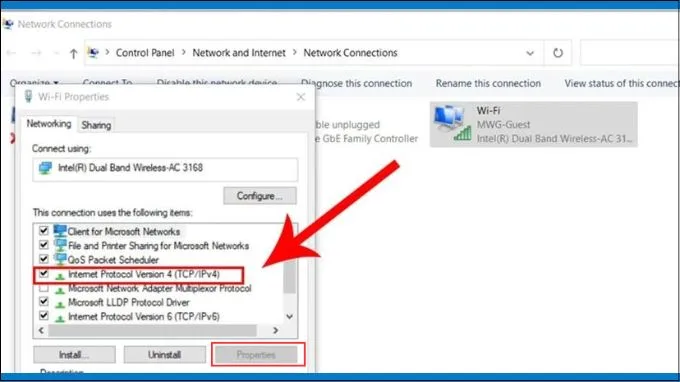This screenshot has width=680, height=382.
Task: Click the Configure button
Action: click(x=260, y=196)
